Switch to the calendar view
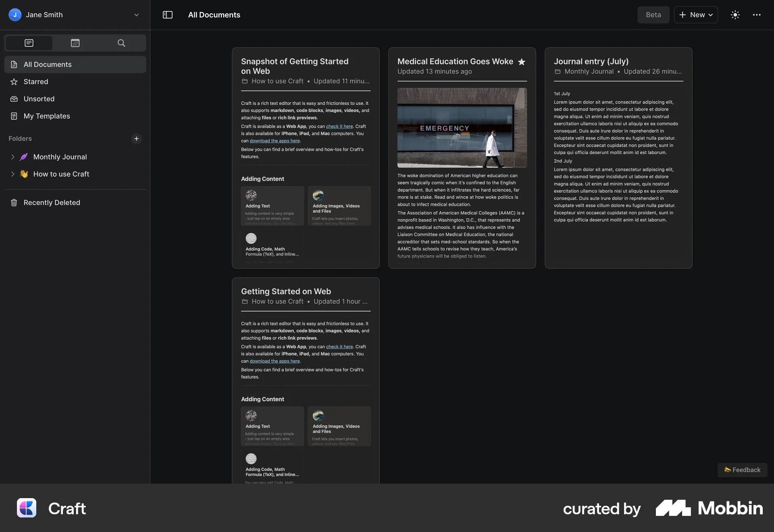The height and width of the screenshot is (532, 774). [x=75, y=43]
